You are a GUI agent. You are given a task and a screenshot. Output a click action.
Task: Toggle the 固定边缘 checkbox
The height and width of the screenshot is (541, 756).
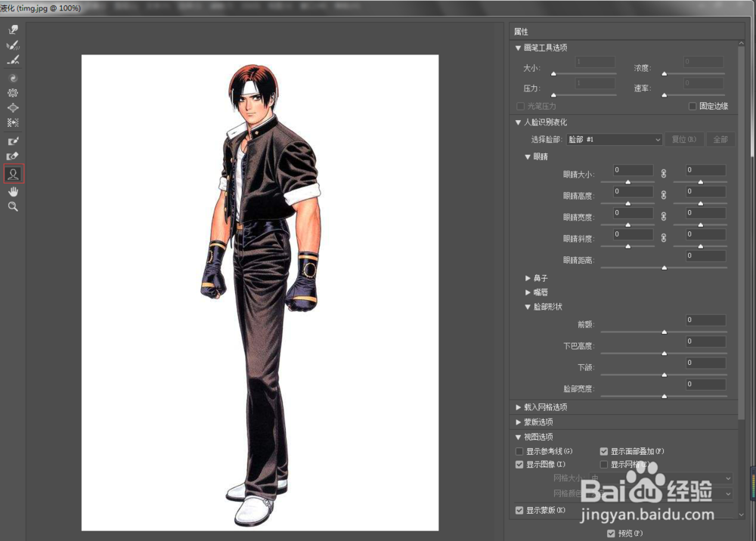(692, 106)
